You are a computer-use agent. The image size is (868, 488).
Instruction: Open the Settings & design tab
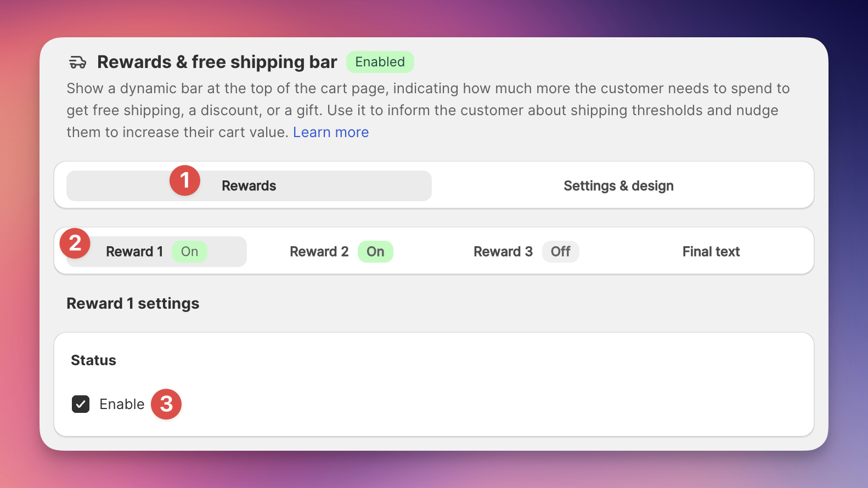click(x=619, y=186)
